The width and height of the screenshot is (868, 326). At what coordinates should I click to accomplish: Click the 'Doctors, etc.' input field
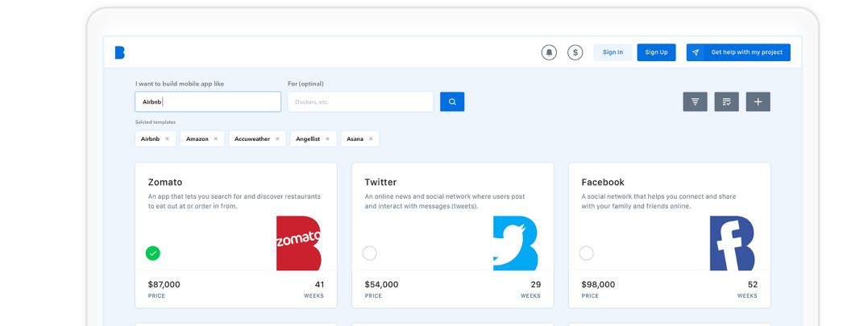(x=360, y=101)
